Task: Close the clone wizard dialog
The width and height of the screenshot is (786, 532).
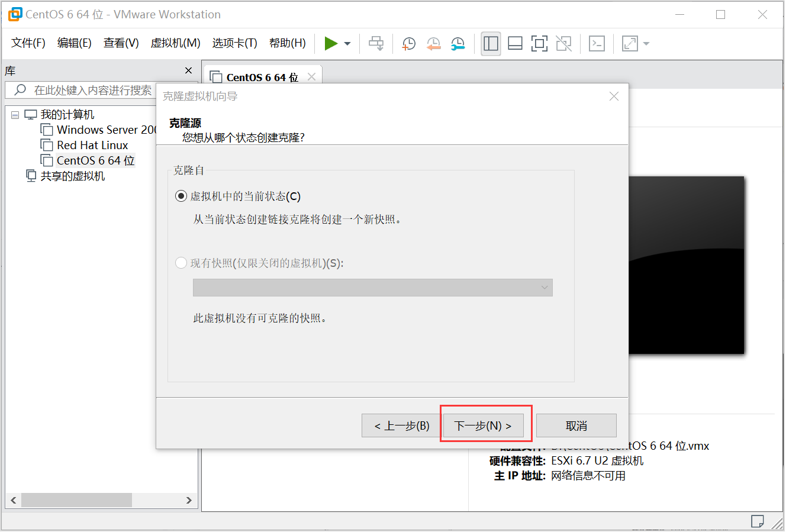Action: pyautogui.click(x=614, y=96)
